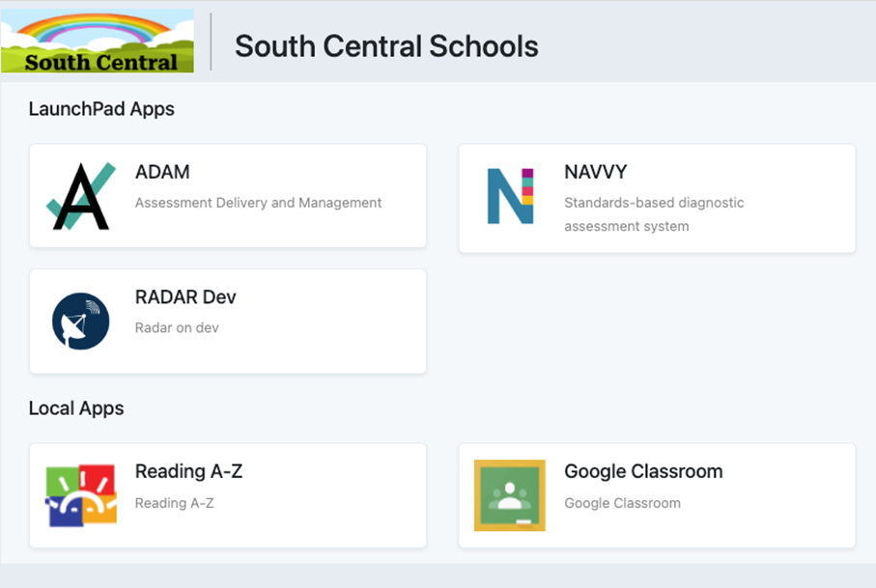
Task: Click the Reading A-Z subtitle text
Action: (174, 503)
